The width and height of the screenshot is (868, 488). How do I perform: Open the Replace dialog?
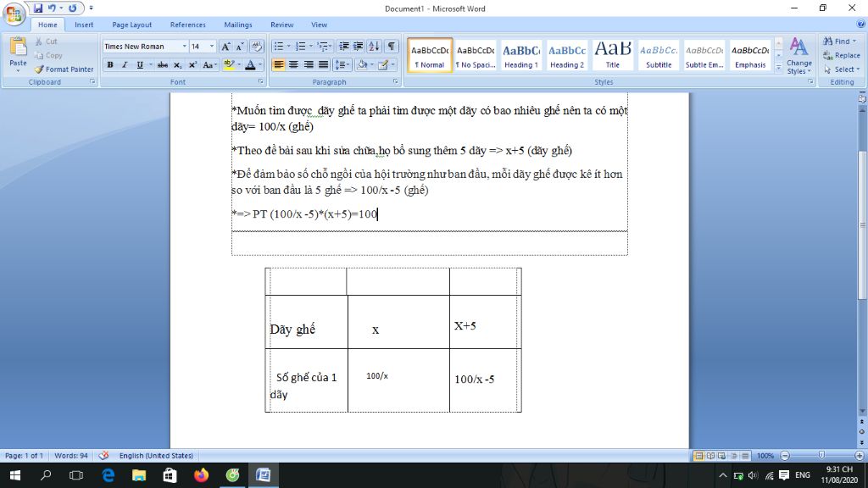coord(842,55)
